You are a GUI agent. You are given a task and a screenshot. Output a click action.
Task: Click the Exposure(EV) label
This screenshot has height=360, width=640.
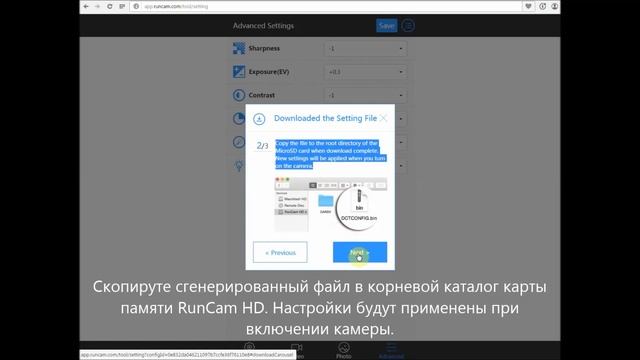pyautogui.click(x=269, y=72)
